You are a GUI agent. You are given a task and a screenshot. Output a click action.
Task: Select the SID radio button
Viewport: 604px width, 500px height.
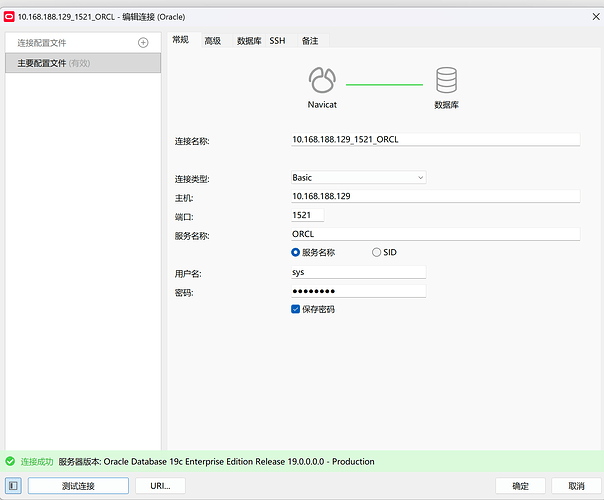tap(376, 252)
